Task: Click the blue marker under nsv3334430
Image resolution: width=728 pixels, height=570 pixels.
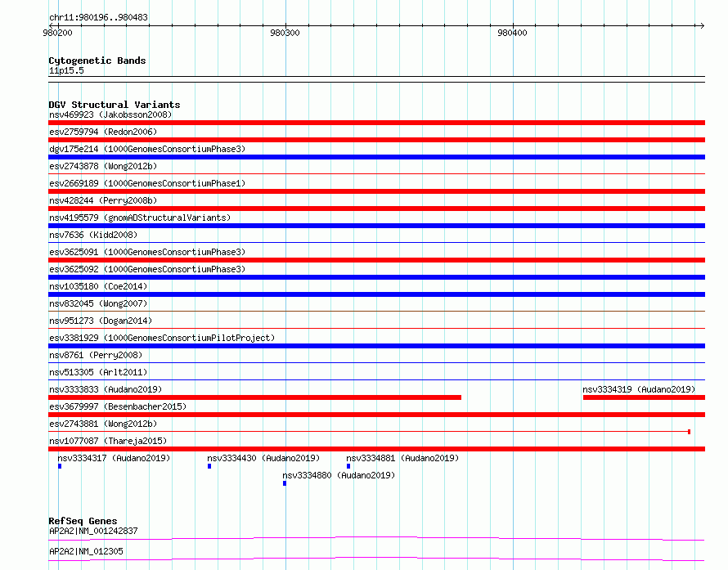Action: (x=209, y=466)
